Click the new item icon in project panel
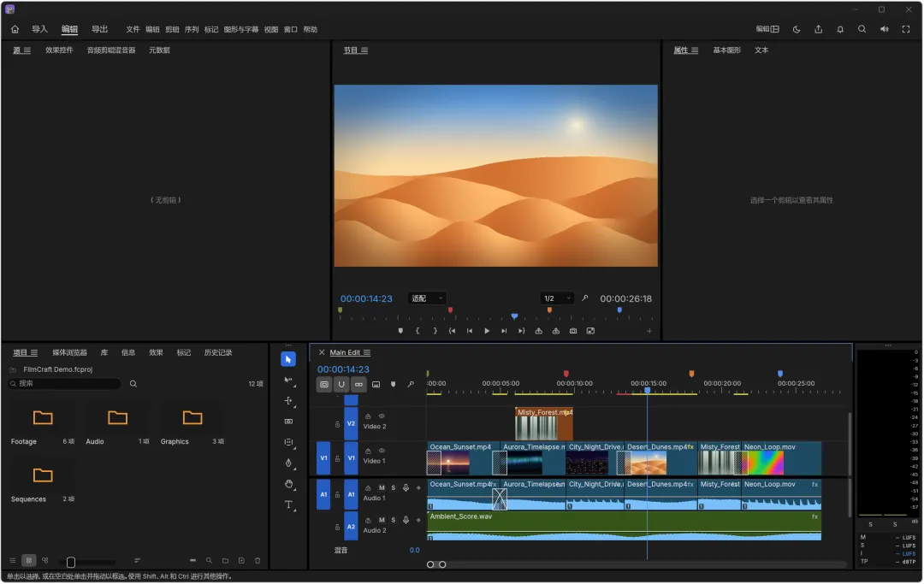 point(241,561)
